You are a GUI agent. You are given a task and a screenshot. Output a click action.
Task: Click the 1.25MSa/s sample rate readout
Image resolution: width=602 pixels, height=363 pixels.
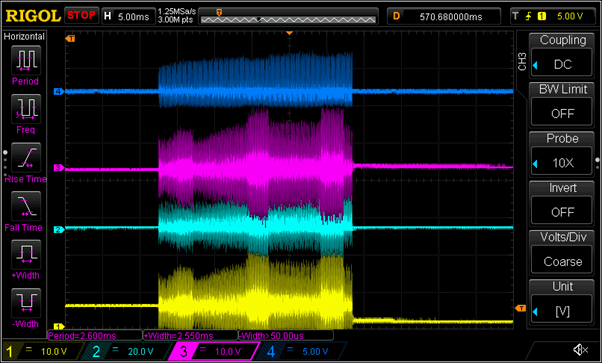(x=177, y=12)
